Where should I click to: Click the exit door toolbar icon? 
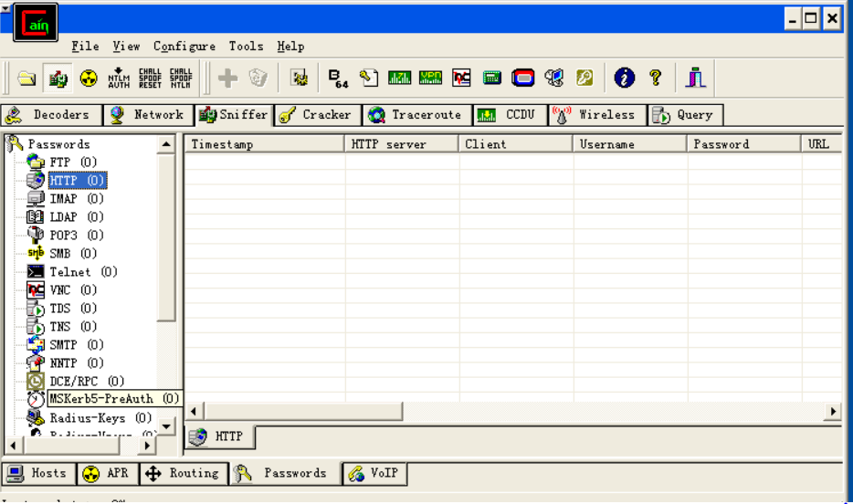695,79
